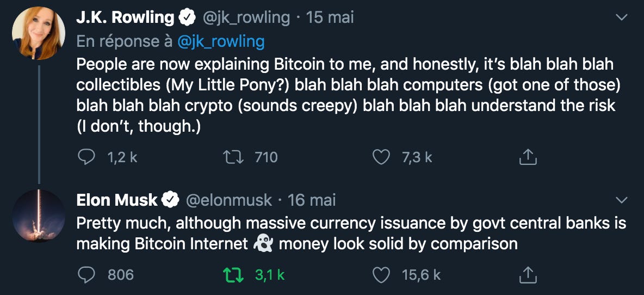Share Elon Musk's tweet
Viewport: 644px width, 295px height.
pyautogui.click(x=528, y=275)
